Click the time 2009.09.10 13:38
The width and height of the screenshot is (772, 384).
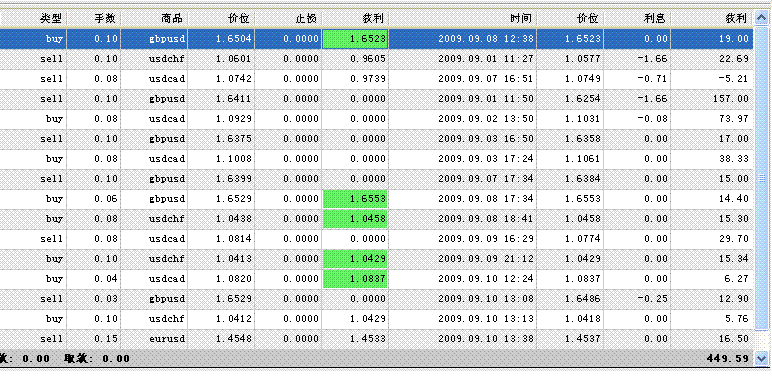485,339
